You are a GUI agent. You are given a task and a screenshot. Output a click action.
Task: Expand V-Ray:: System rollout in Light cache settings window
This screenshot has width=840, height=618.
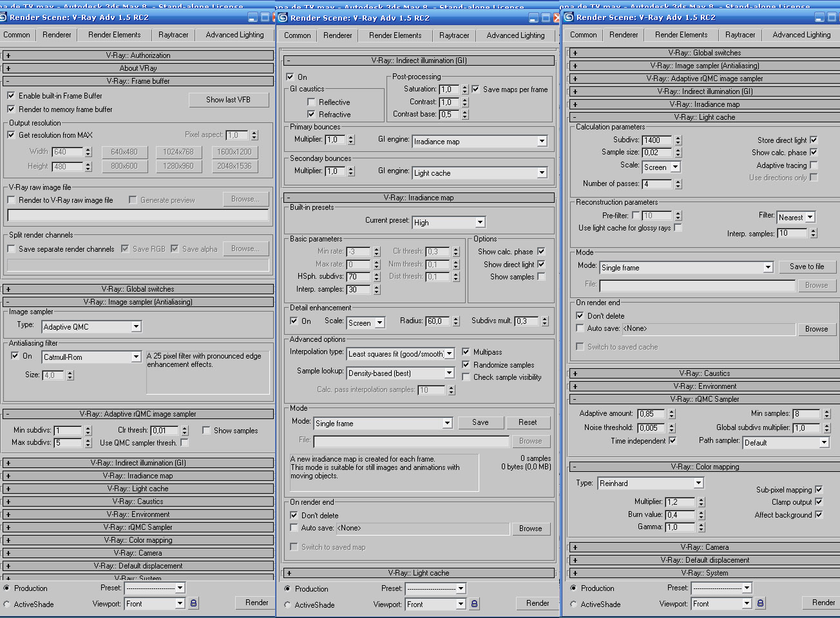(703, 573)
